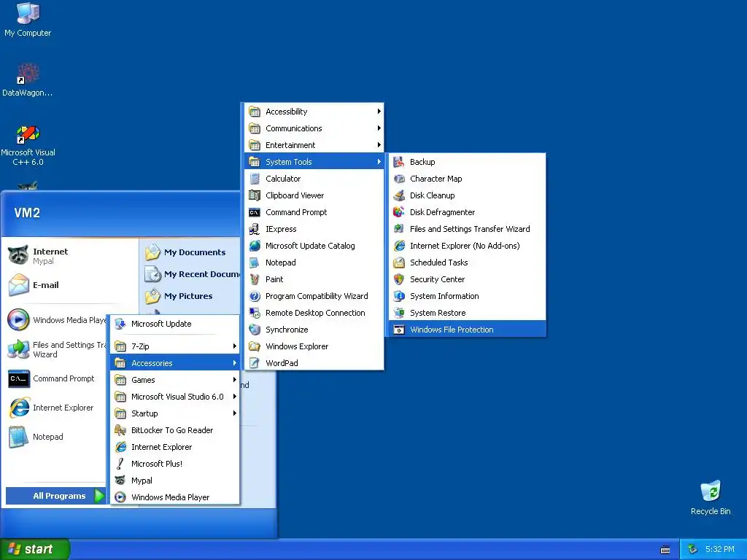Click All Programs button
Viewport: 747px width, 560px height.
point(56,496)
